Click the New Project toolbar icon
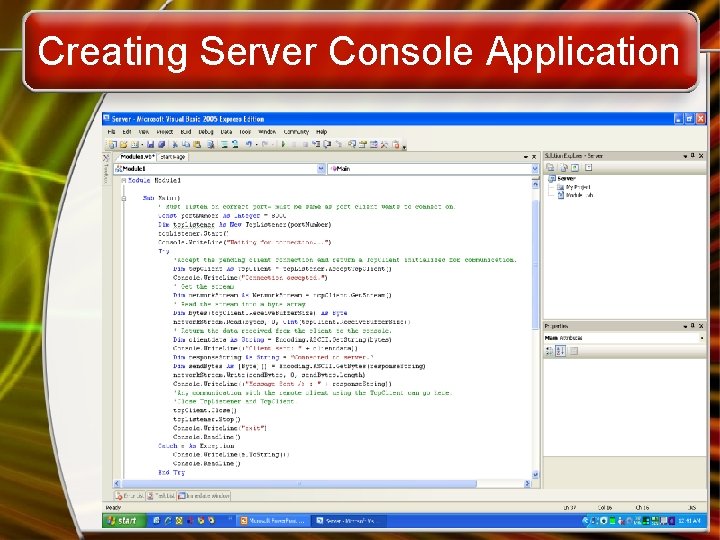This screenshot has width=720, height=540. tap(112, 145)
